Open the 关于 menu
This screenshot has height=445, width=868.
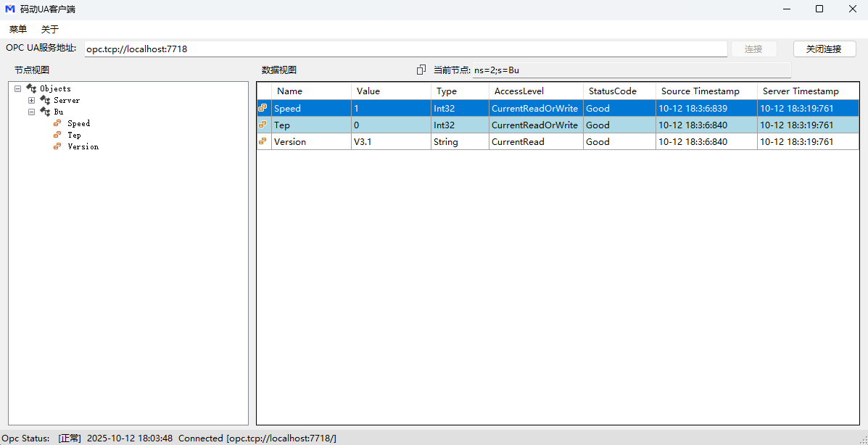pos(50,29)
